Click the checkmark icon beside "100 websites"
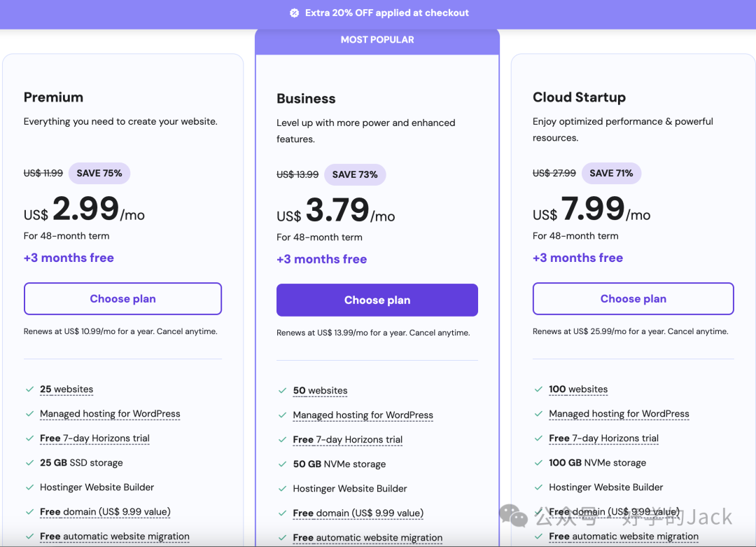756x547 pixels. click(538, 389)
